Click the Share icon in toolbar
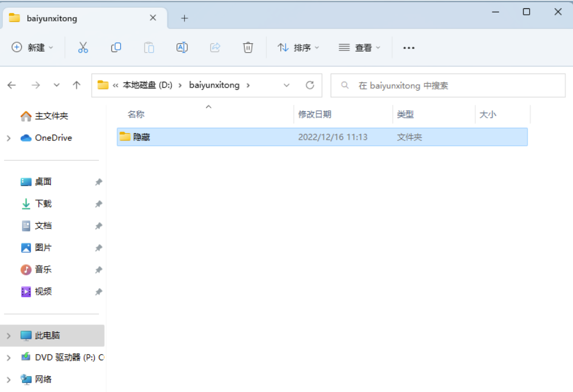This screenshot has height=392, width=573. (215, 47)
